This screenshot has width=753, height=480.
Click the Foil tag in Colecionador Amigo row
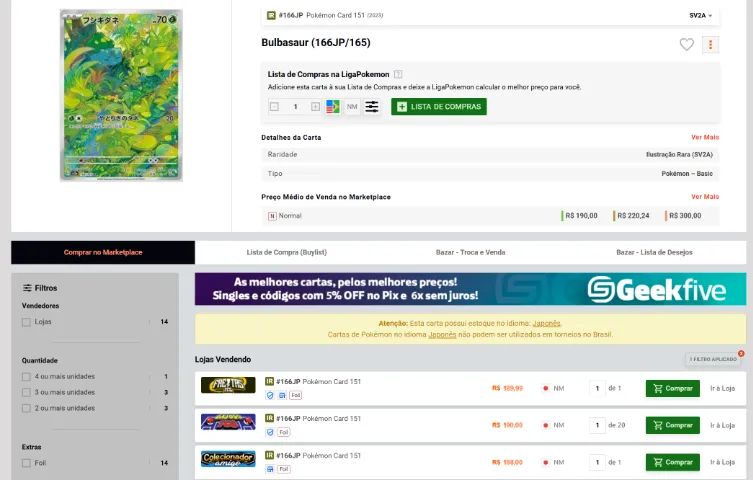[284, 469]
